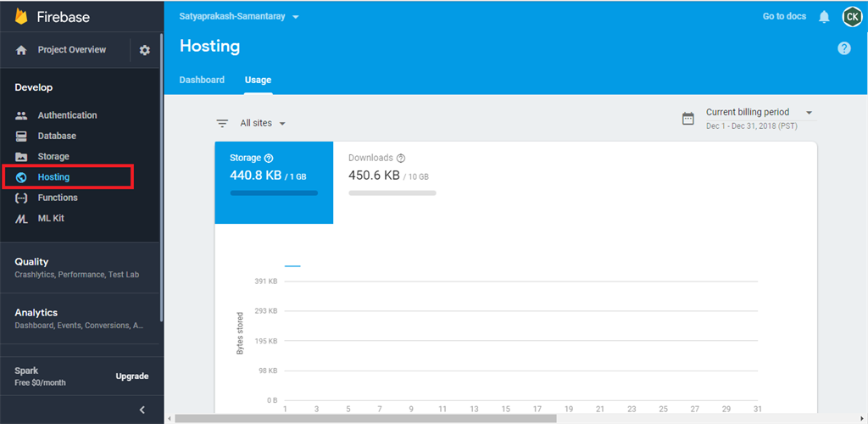Click the ML Kit icon
Image resolution: width=868 pixels, height=424 pixels.
click(21, 219)
